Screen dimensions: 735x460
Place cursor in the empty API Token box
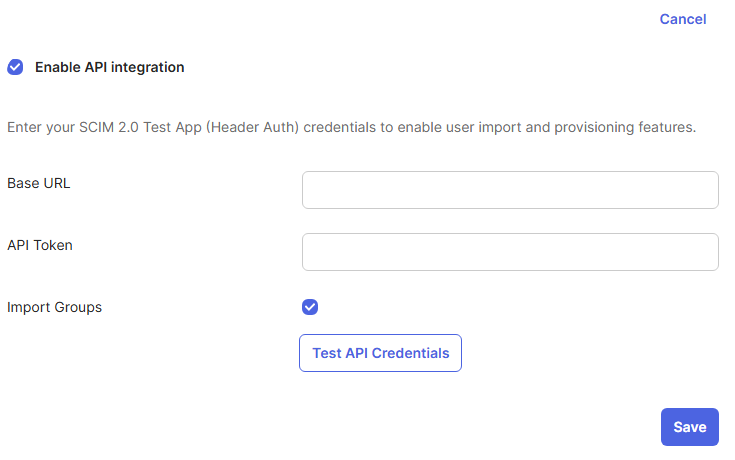click(x=510, y=252)
